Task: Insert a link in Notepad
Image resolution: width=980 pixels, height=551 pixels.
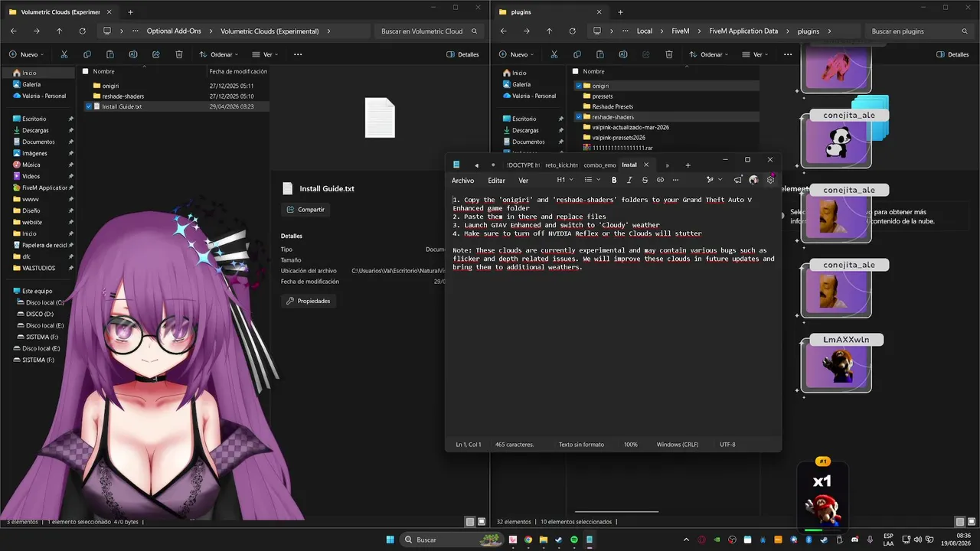Action: point(660,180)
